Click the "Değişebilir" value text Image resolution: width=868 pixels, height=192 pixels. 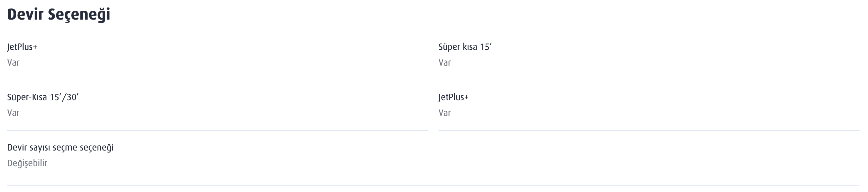(27, 163)
